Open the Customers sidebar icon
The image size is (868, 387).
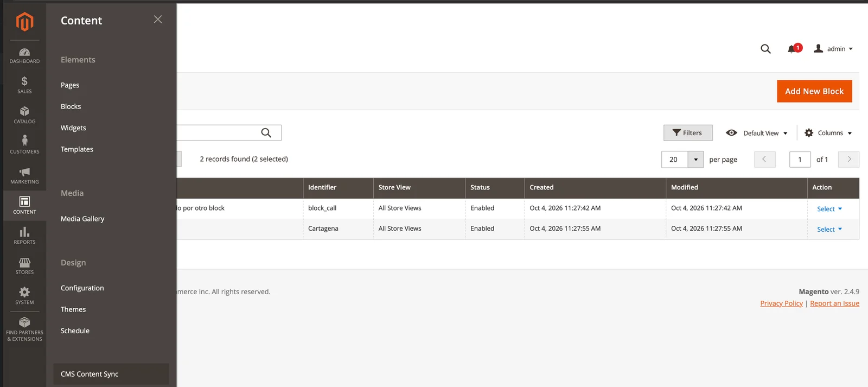coord(24,145)
